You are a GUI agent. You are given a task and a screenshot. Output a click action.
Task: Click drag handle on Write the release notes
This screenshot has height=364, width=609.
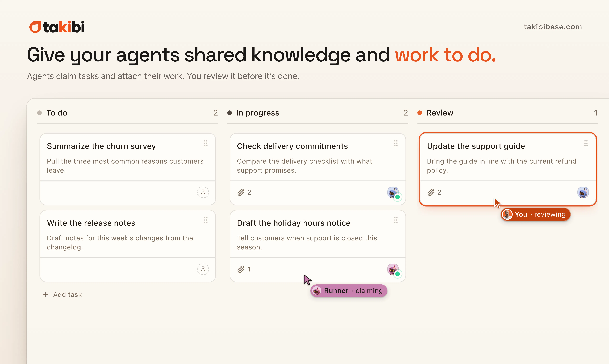(206, 220)
